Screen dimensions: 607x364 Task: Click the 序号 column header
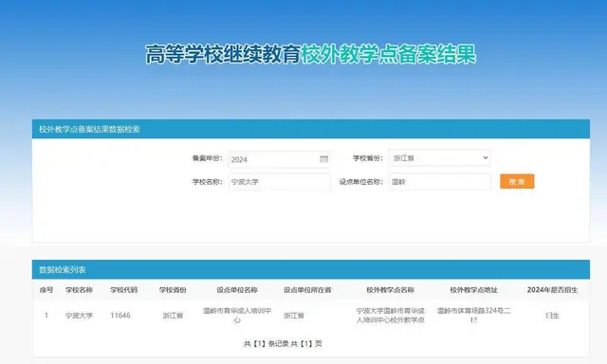(x=46, y=290)
